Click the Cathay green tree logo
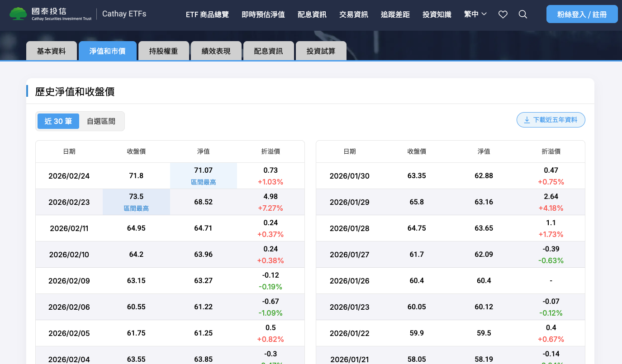The width and height of the screenshot is (622, 364). tap(18, 14)
